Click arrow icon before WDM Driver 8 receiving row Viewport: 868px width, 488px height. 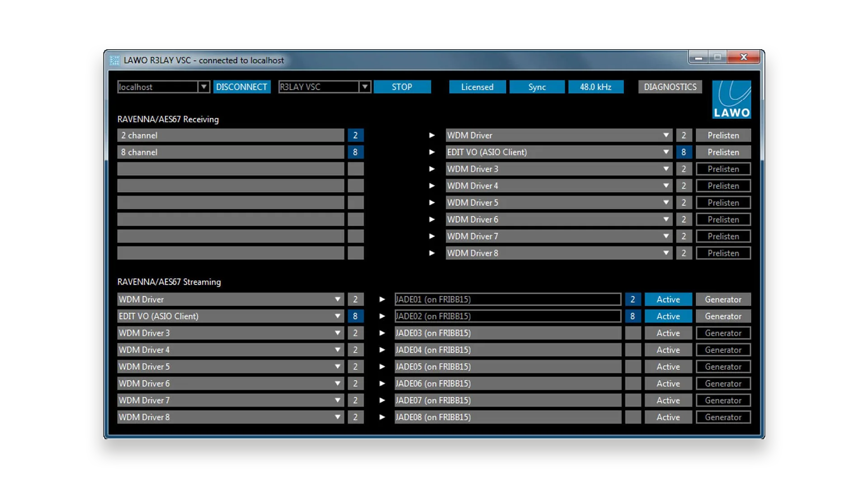tap(432, 253)
